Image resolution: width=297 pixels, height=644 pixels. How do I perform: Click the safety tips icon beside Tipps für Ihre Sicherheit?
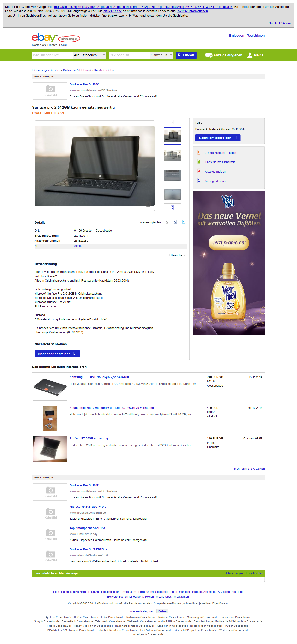(x=199, y=162)
